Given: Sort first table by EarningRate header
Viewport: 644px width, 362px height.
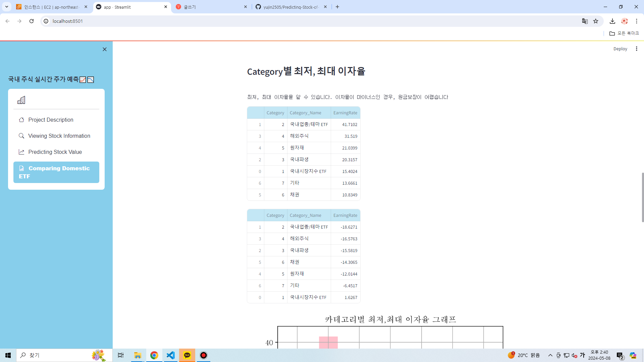Looking at the screenshot, I should pos(345,113).
